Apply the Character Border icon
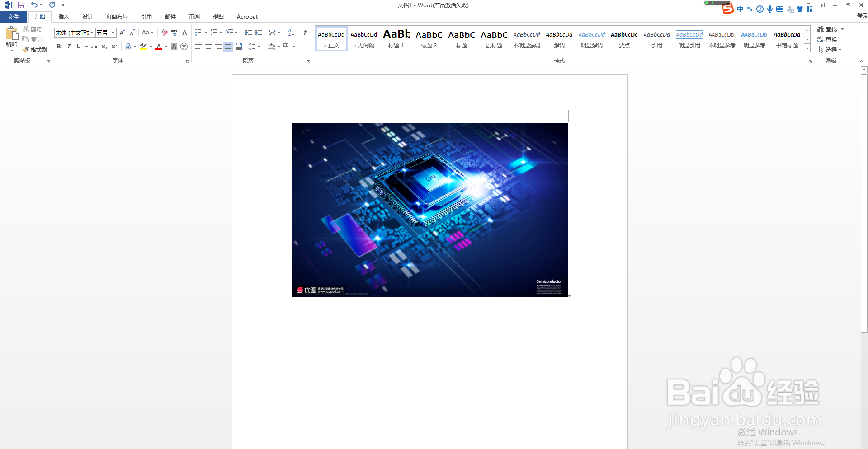 point(184,33)
